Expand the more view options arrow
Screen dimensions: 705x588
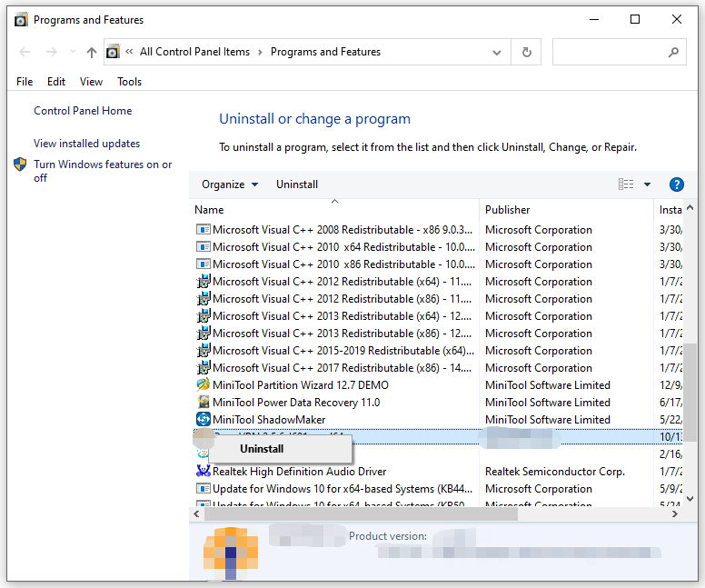(648, 184)
